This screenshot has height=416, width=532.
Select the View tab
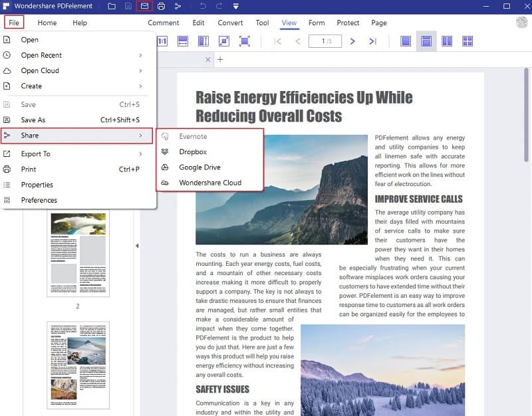(x=289, y=23)
